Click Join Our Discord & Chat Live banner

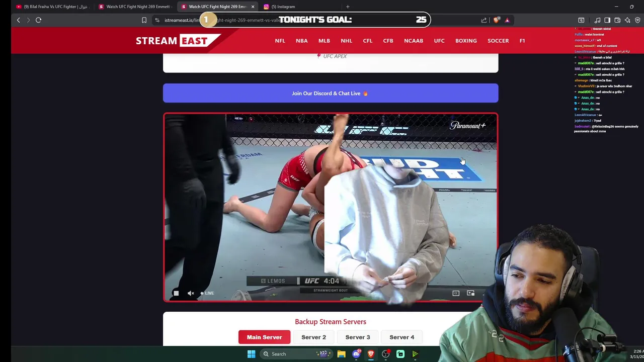coord(331,93)
